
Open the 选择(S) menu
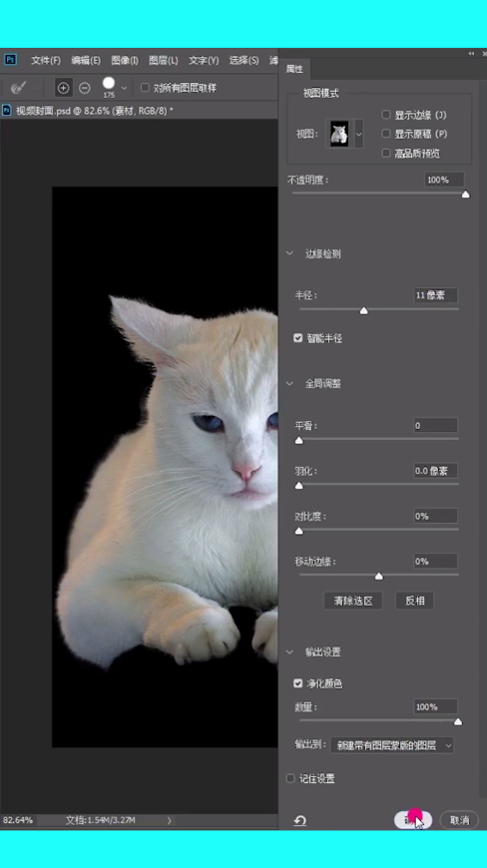(243, 60)
